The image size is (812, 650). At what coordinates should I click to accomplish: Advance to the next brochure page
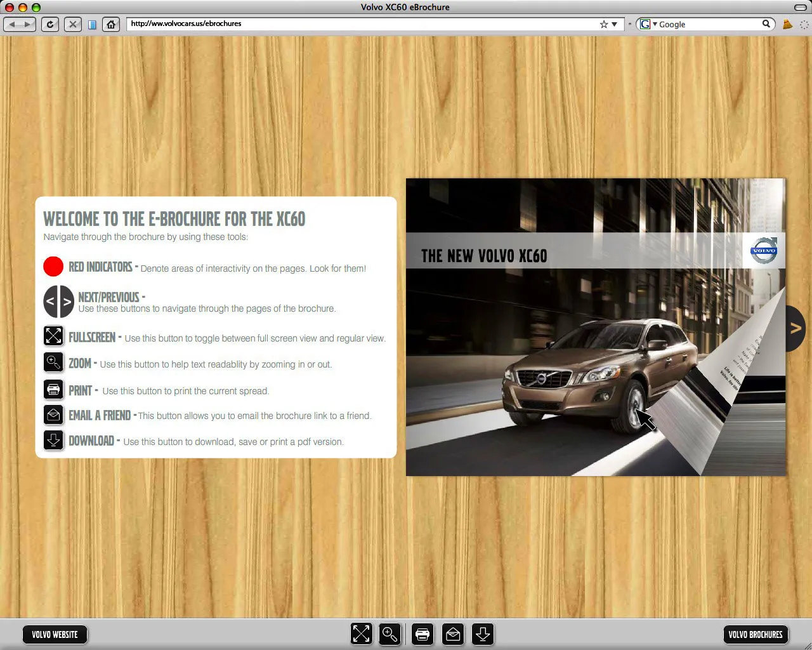click(795, 327)
